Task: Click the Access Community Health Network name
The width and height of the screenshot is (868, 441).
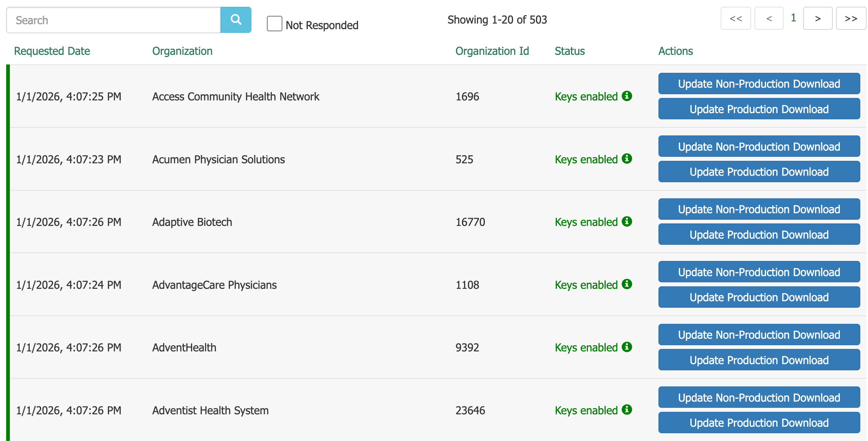Action: (x=236, y=97)
